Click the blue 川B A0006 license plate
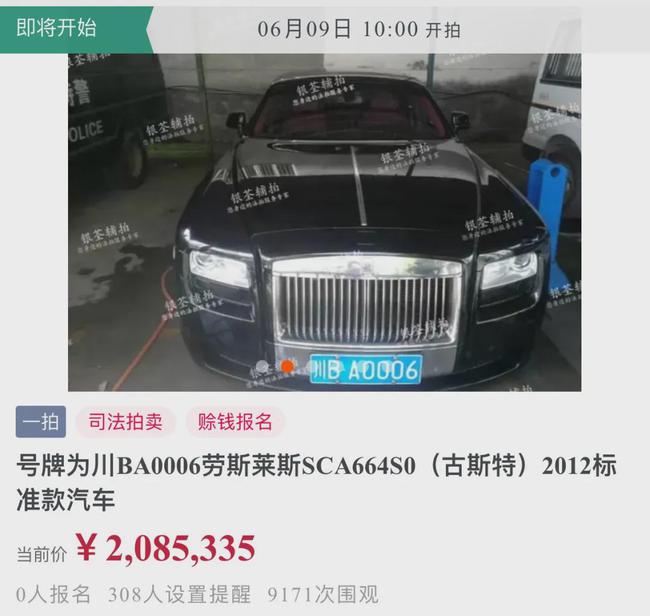Image resolution: width=650 pixels, height=616 pixels. click(x=366, y=369)
